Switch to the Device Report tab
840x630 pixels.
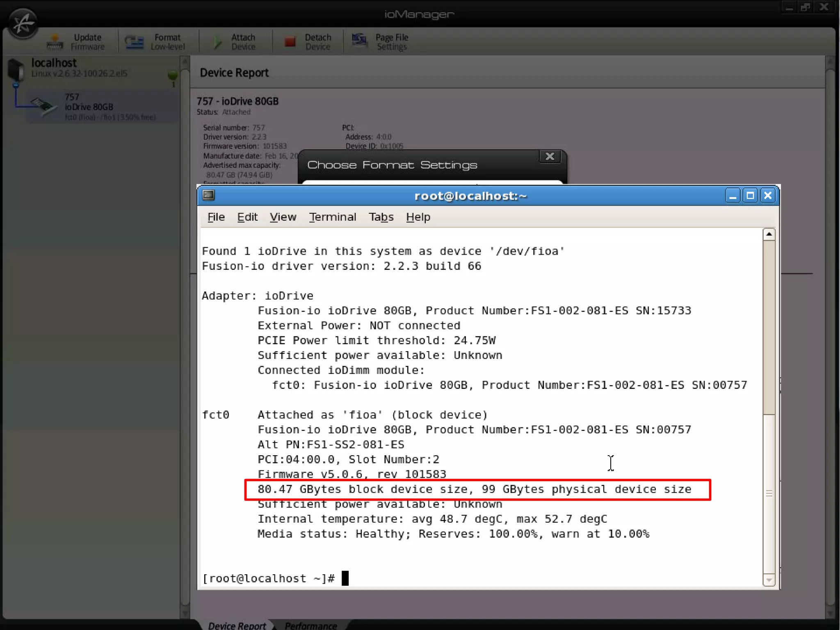click(237, 625)
